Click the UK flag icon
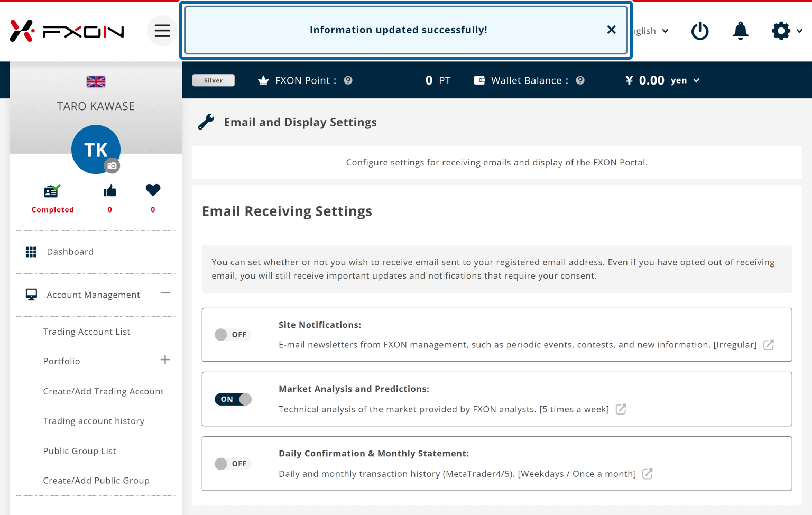 coord(96,81)
